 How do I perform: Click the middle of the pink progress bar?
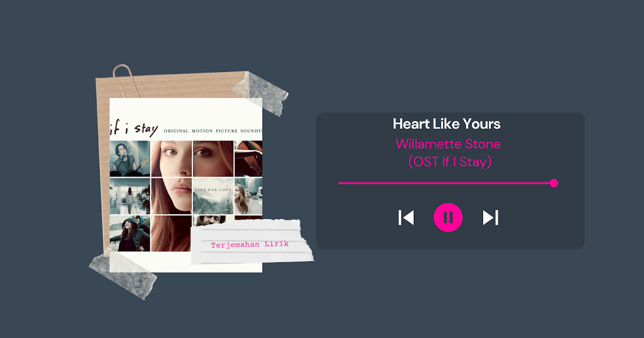[446, 183]
